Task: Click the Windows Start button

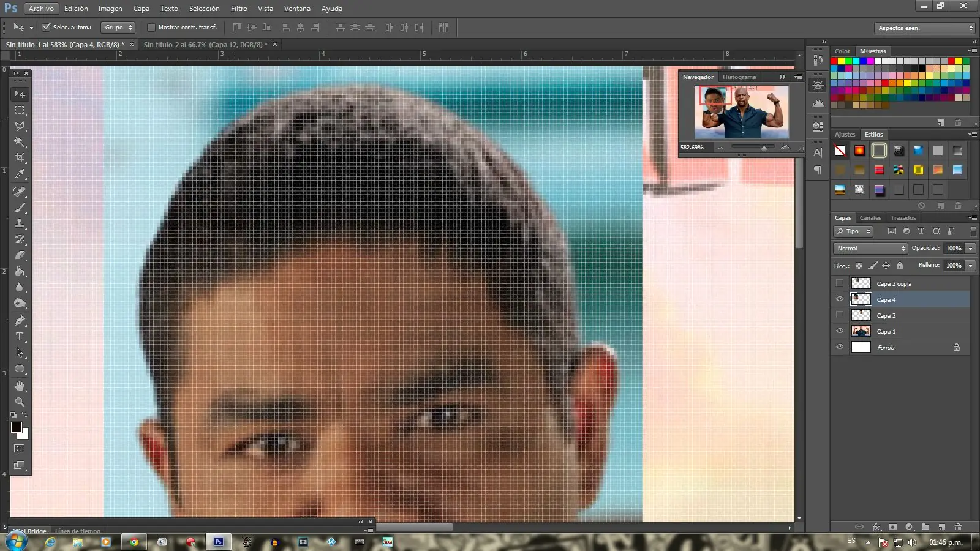Action: click(15, 542)
